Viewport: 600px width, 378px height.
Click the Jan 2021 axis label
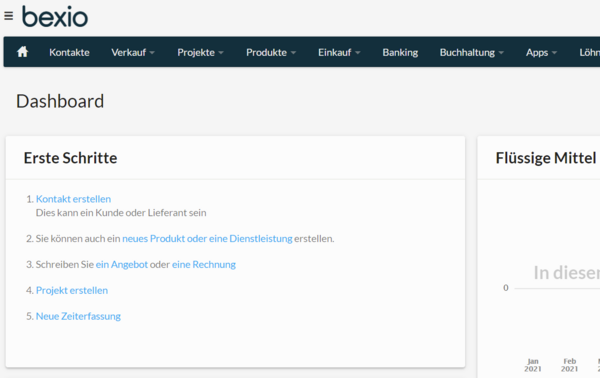tap(533, 365)
